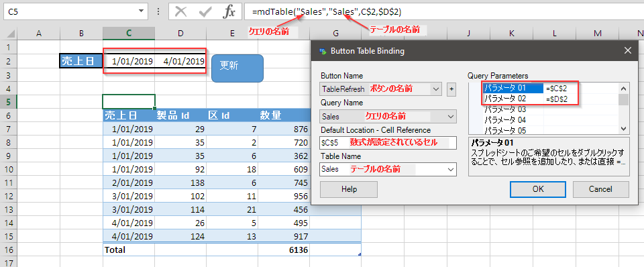
Task: Click Query Parameters scroll up arrow
Action: [x=623, y=88]
